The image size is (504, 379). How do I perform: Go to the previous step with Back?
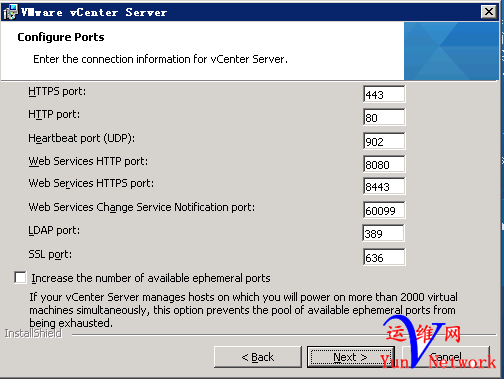258,357
